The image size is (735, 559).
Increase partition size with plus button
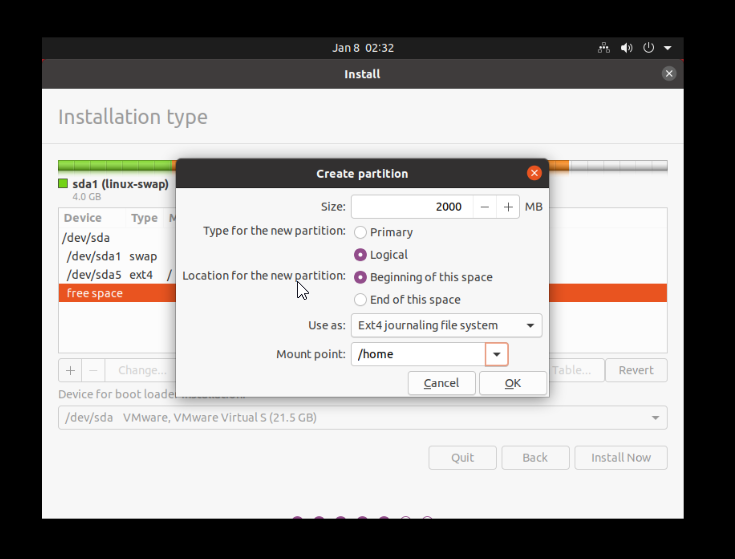(x=508, y=207)
